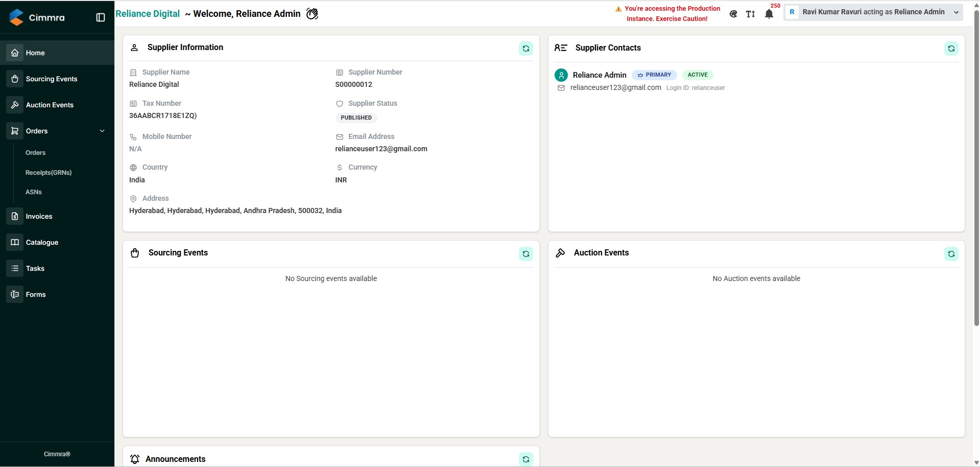Viewport: 980px width, 467px height.
Task: Click the Catalogue book icon
Action: [15, 242]
